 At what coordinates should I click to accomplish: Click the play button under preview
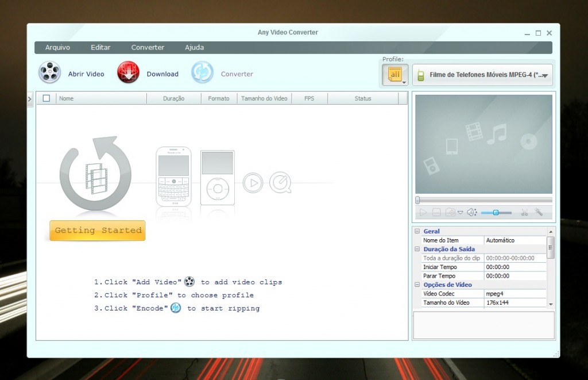click(x=423, y=213)
